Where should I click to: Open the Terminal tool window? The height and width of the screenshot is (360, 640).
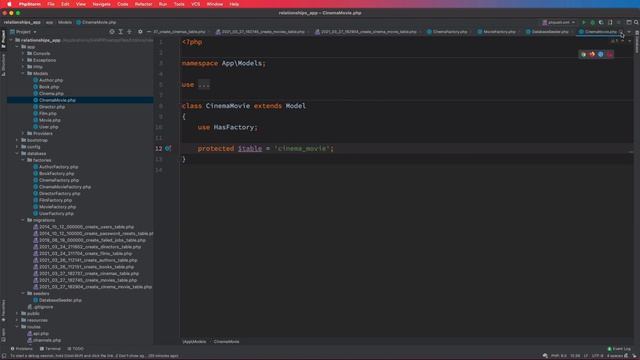[50, 349]
